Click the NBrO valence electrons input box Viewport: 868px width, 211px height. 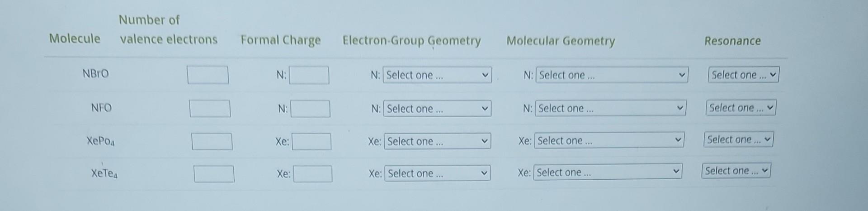tap(208, 75)
